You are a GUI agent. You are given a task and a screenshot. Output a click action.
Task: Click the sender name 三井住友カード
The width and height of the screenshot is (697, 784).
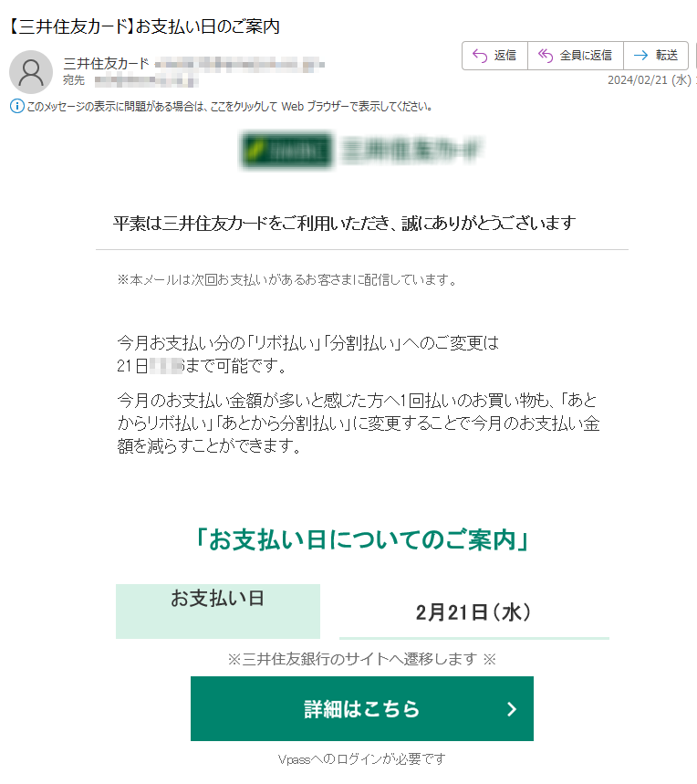(106, 64)
